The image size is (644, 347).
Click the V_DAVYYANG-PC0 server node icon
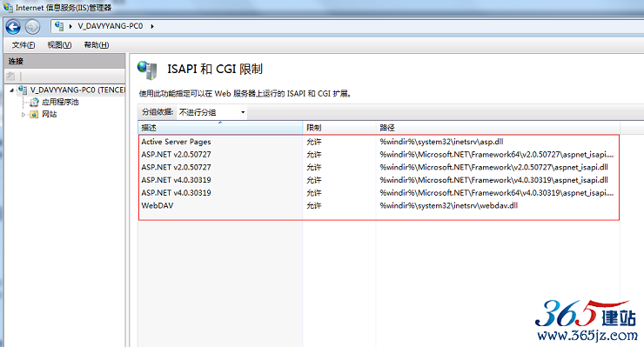[23, 90]
